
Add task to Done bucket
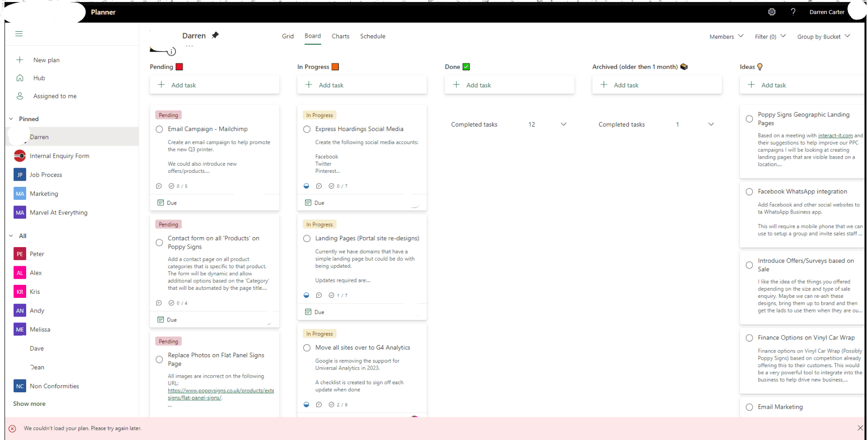pos(509,85)
